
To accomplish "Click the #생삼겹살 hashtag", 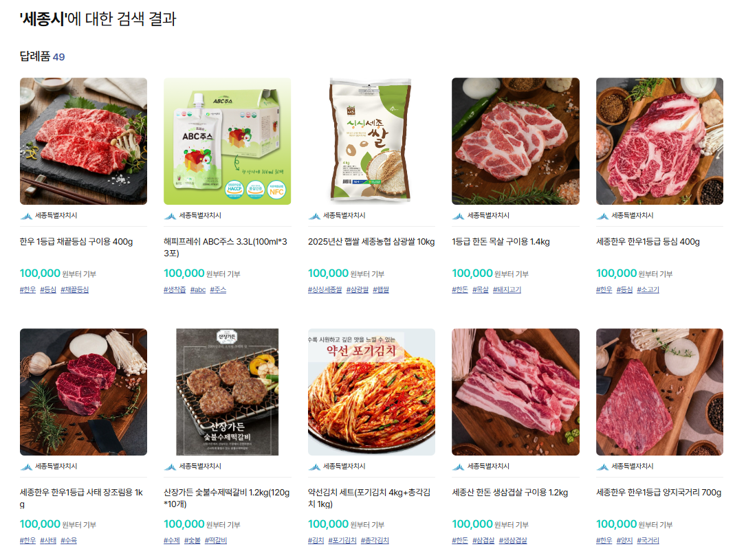I will tap(513, 540).
